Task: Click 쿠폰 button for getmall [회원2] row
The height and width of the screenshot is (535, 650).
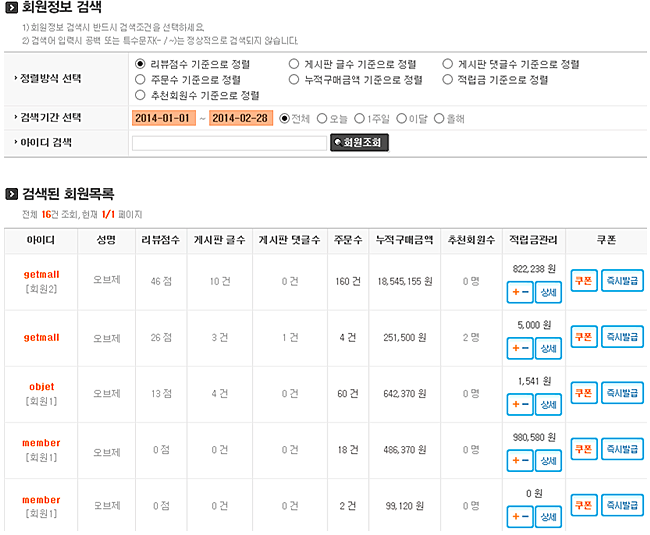Action: (x=583, y=281)
